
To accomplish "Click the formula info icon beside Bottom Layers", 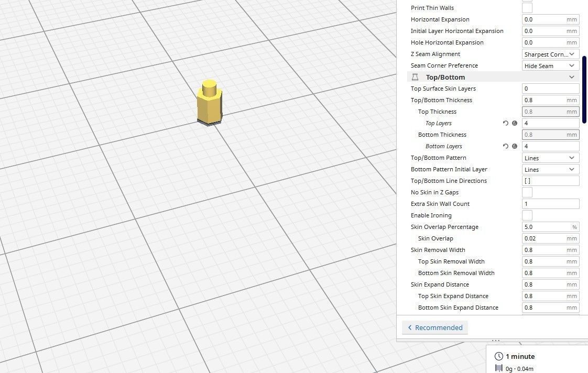I will (x=515, y=146).
